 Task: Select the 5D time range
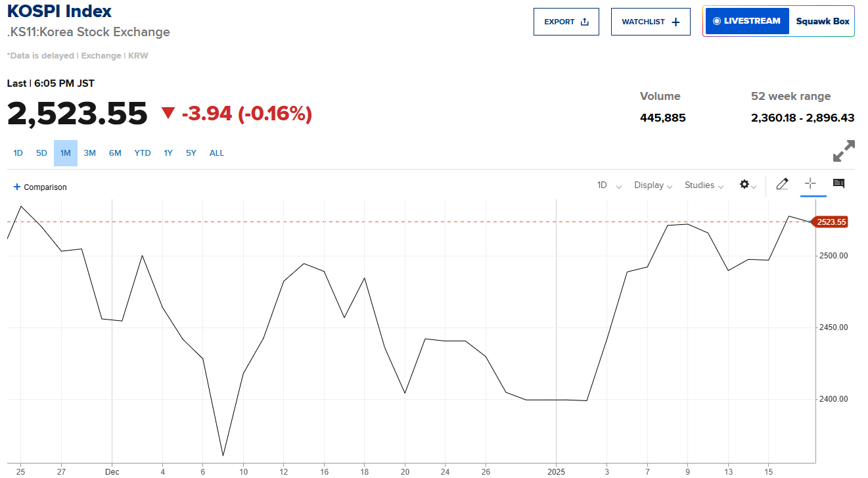click(x=41, y=153)
